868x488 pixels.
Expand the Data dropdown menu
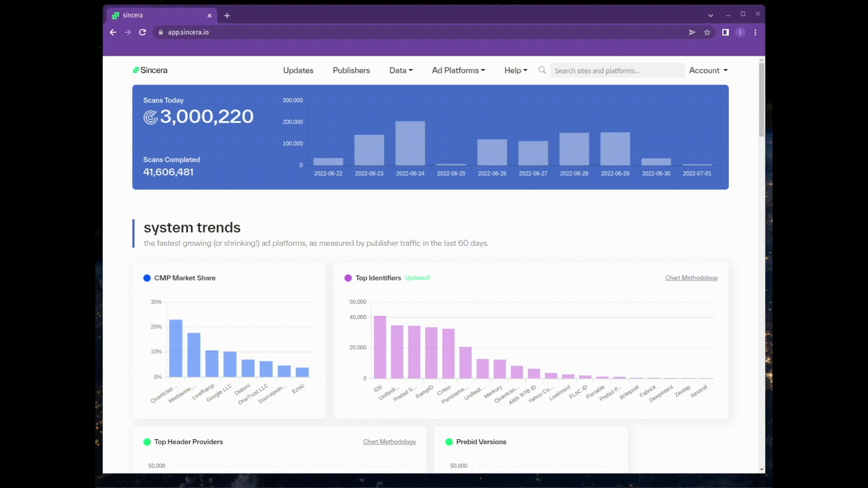(x=401, y=70)
